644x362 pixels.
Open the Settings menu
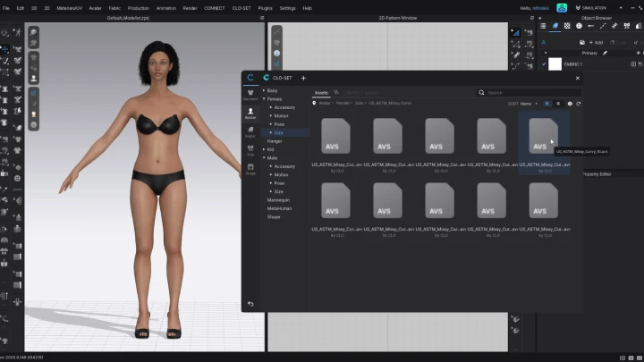pyautogui.click(x=287, y=8)
